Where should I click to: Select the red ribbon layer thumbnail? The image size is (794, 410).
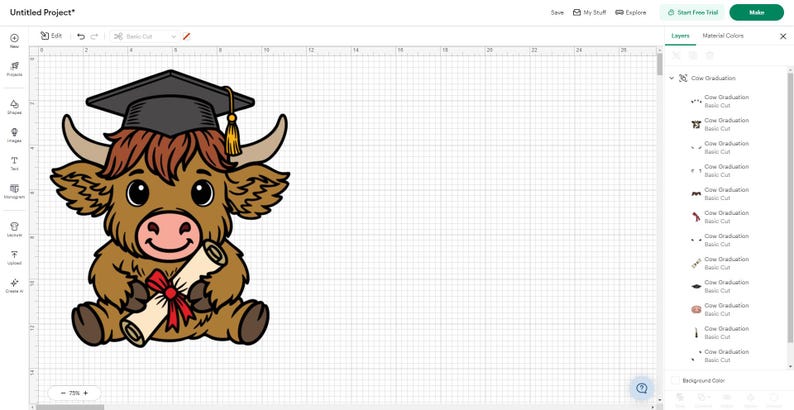pyautogui.click(x=696, y=217)
